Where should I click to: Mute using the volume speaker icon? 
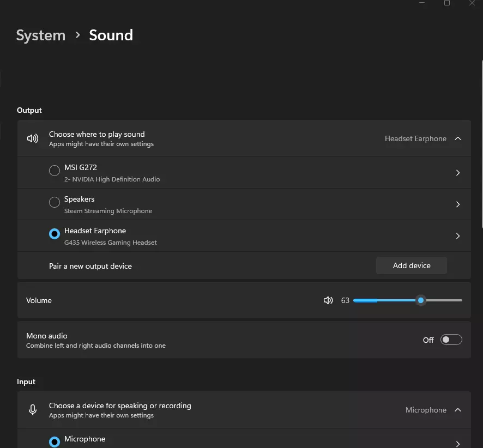point(328,300)
